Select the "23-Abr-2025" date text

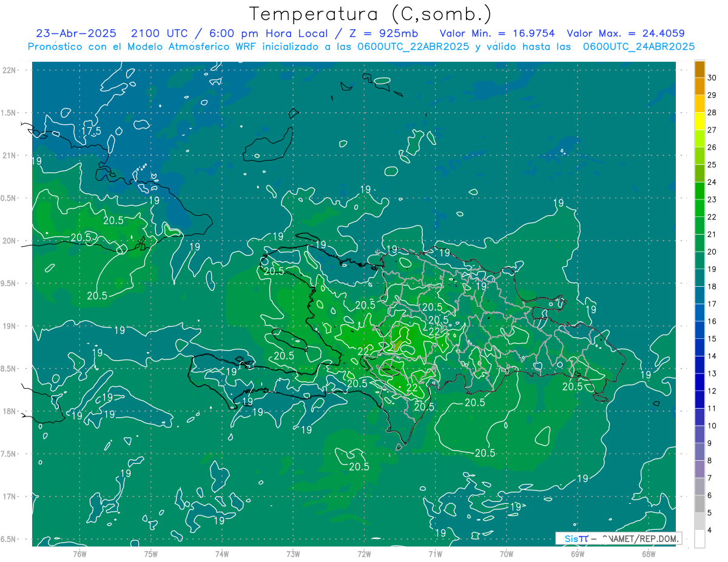pos(76,33)
